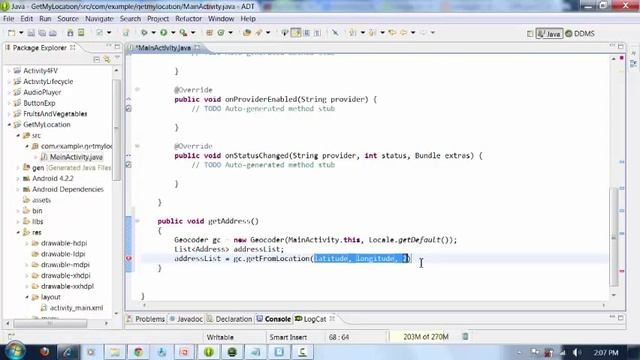640x360 pixels.
Task: Click the External Tools run icon
Action: click(x=183, y=33)
